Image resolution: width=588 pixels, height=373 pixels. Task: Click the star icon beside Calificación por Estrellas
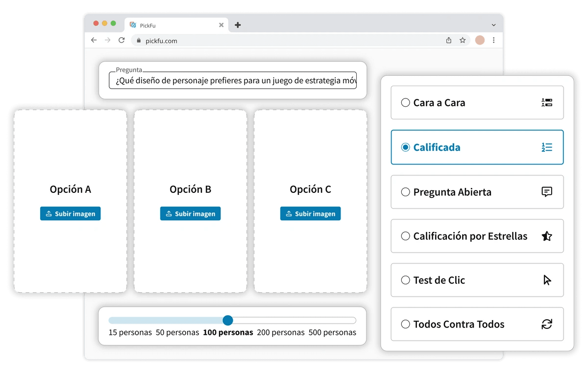[x=547, y=236]
